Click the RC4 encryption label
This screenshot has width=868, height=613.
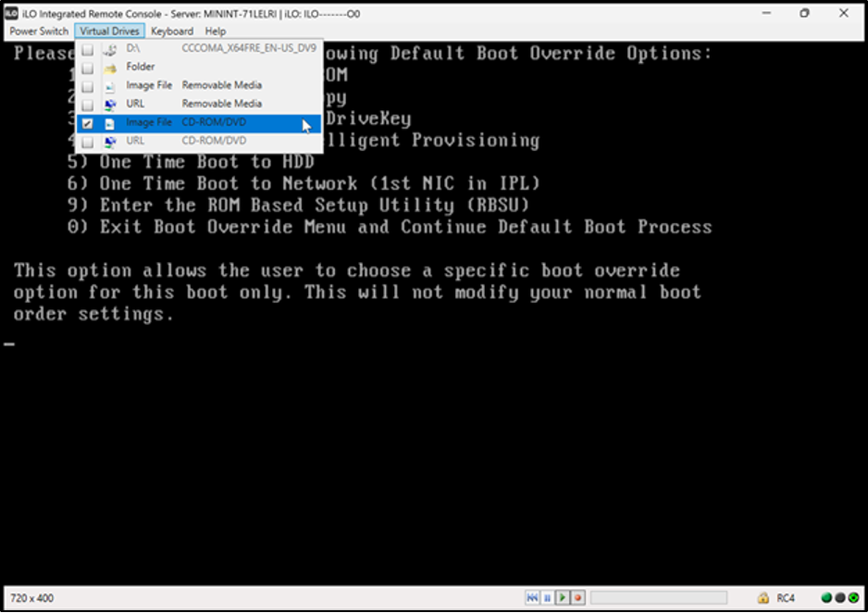tap(786, 598)
